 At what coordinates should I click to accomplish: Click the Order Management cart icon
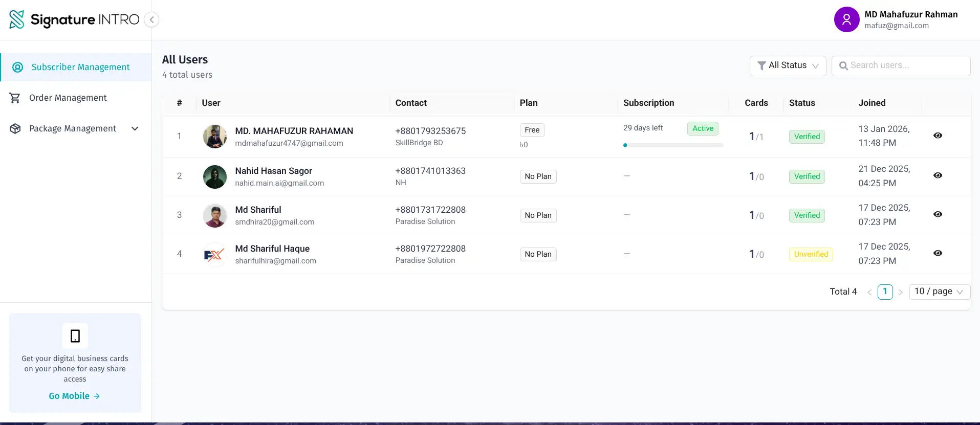pyautogui.click(x=15, y=98)
